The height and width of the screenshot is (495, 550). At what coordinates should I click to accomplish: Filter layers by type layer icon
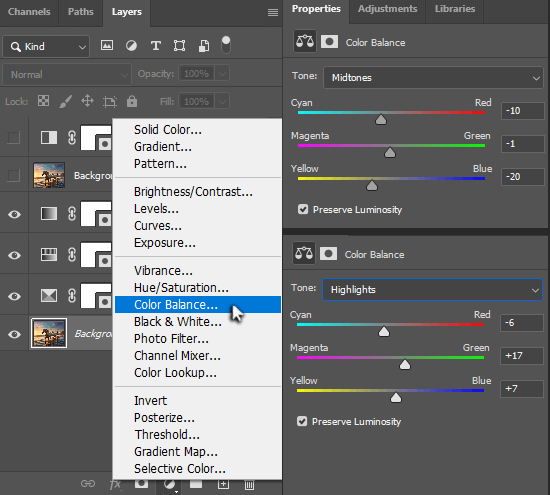tap(155, 46)
